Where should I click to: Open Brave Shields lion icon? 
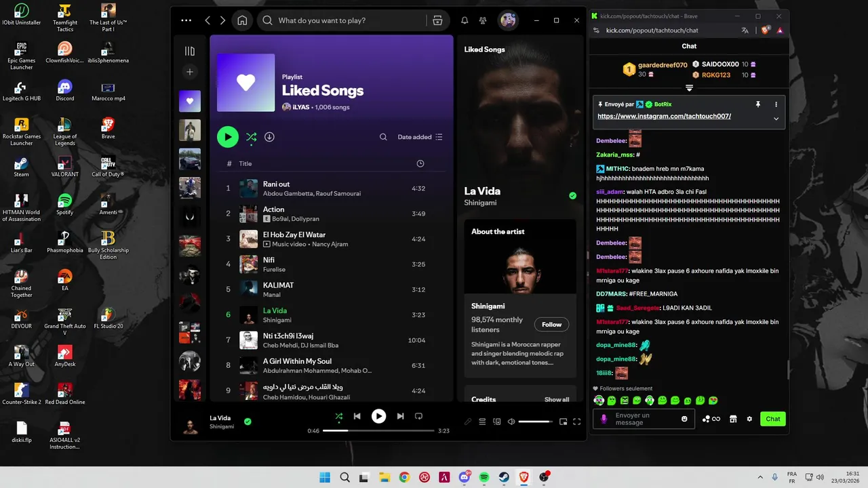[766, 30]
